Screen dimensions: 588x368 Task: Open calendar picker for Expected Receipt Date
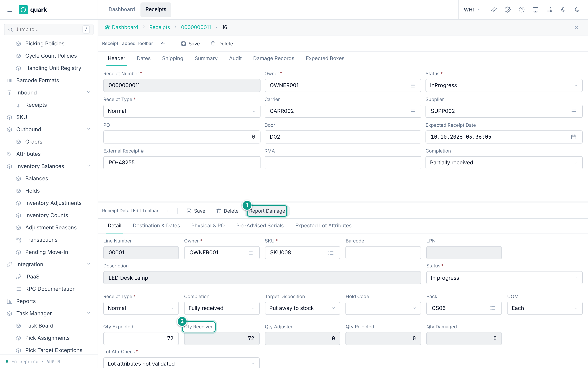pyautogui.click(x=574, y=137)
